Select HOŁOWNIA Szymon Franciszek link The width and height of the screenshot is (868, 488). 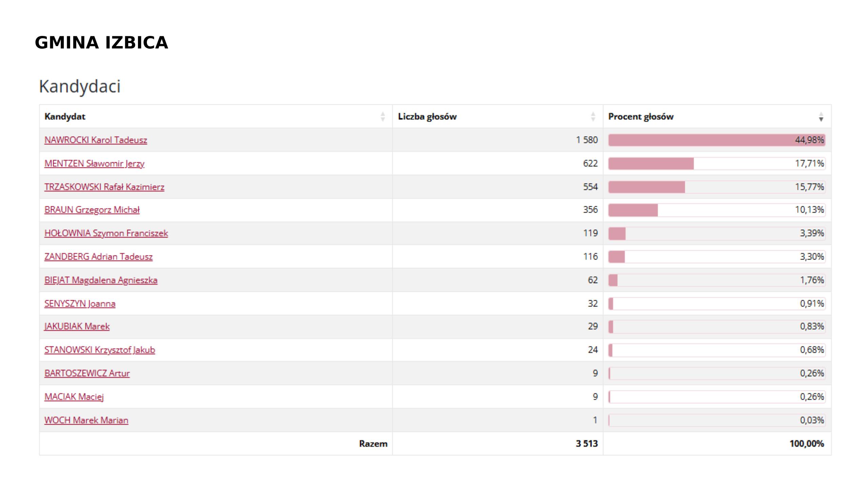[x=106, y=233]
